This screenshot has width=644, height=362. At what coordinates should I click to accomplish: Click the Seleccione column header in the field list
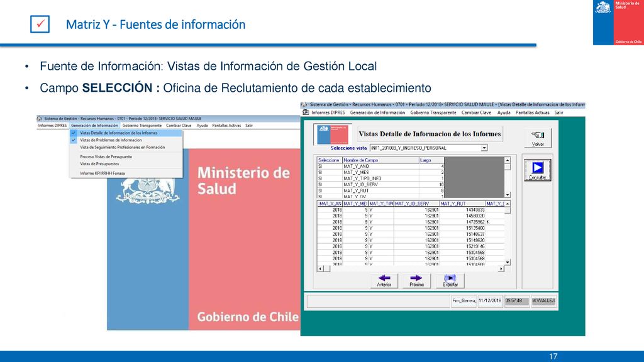click(x=330, y=160)
